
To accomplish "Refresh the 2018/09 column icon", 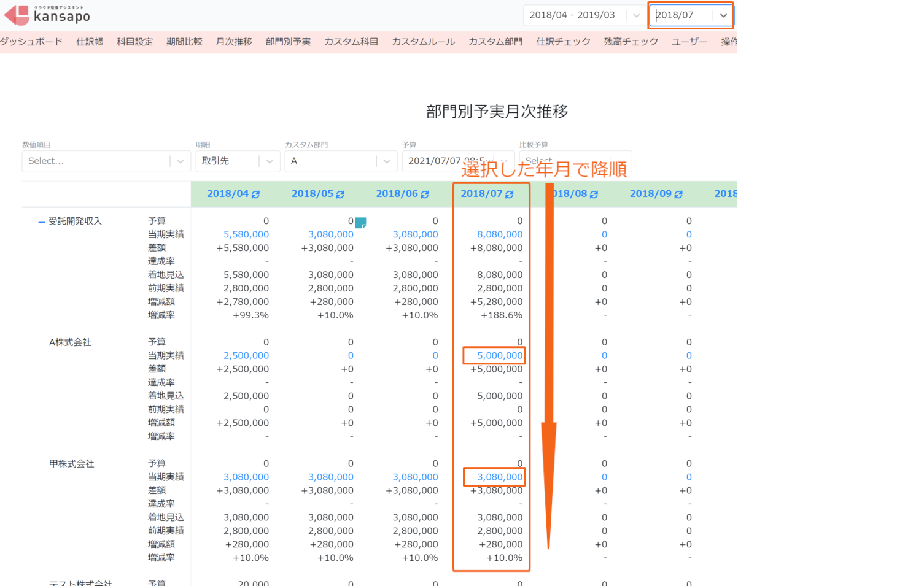I will click(x=678, y=194).
